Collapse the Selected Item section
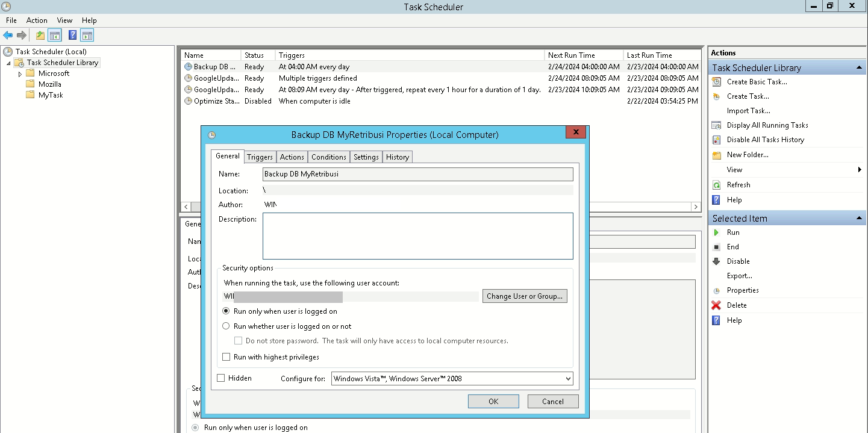868x433 pixels. 859,218
